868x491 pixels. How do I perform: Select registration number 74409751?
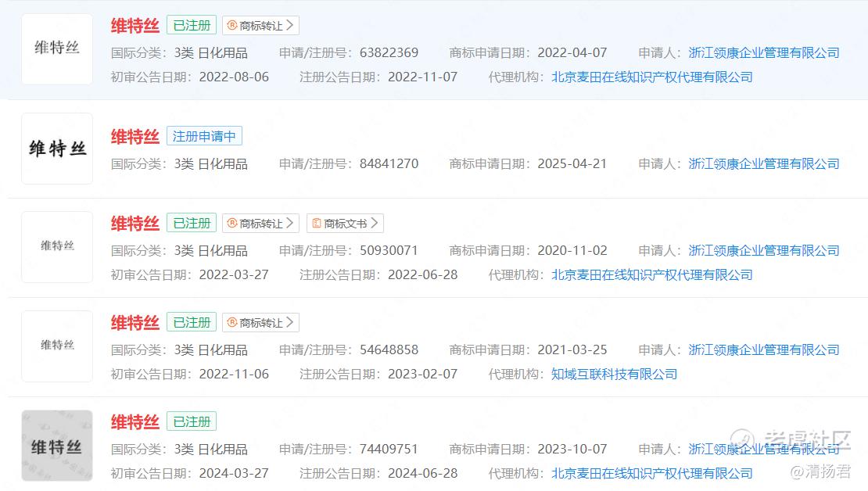[389, 449]
